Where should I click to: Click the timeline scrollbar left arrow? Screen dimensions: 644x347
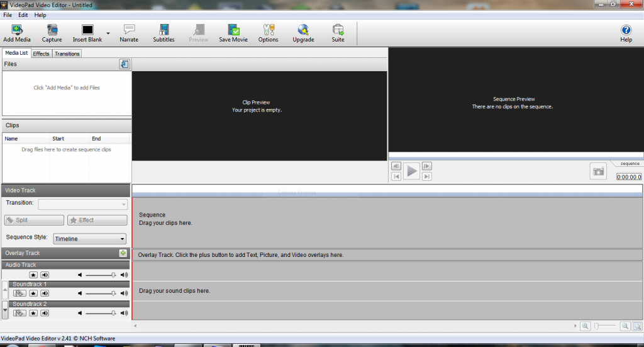pos(136,326)
